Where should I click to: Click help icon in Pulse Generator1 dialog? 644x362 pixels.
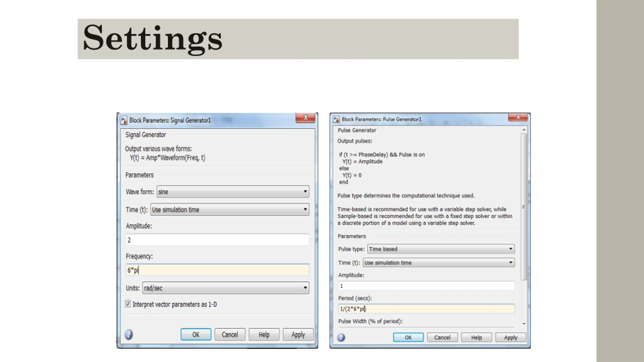(x=341, y=337)
